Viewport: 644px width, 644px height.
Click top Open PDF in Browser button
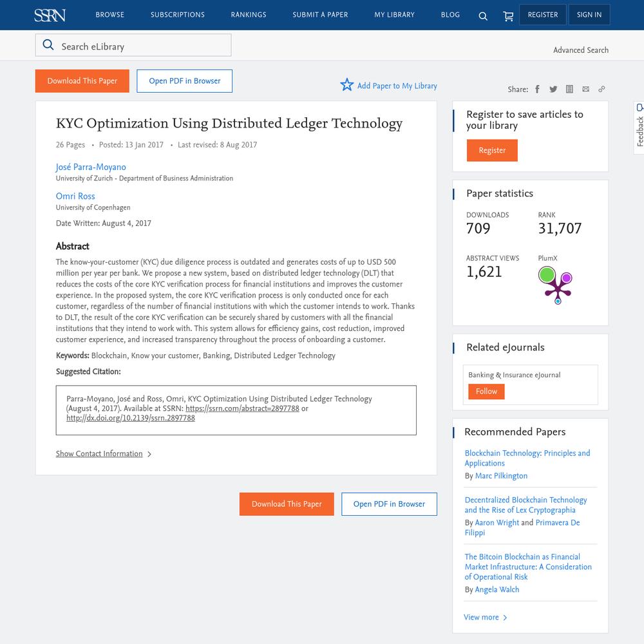pyautogui.click(x=184, y=81)
